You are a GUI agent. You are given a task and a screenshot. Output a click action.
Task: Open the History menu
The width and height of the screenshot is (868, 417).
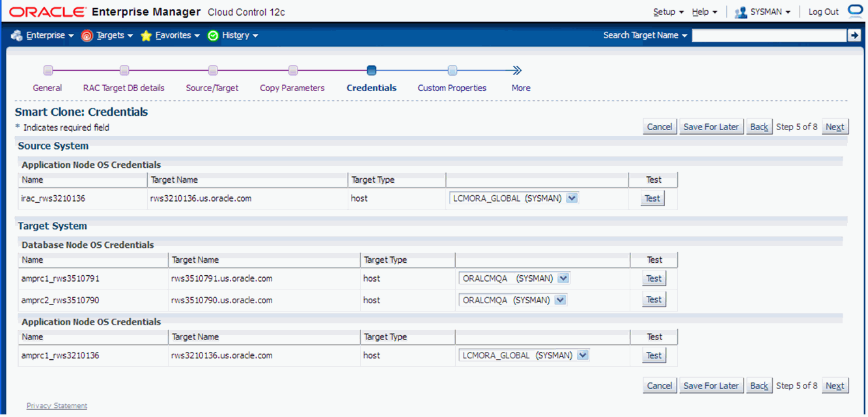click(239, 36)
